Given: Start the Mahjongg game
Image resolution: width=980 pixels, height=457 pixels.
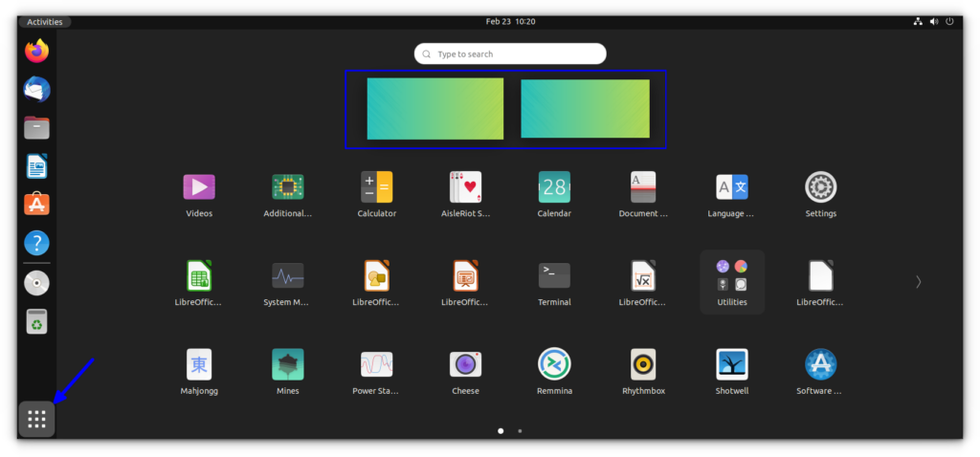Looking at the screenshot, I should (199, 364).
